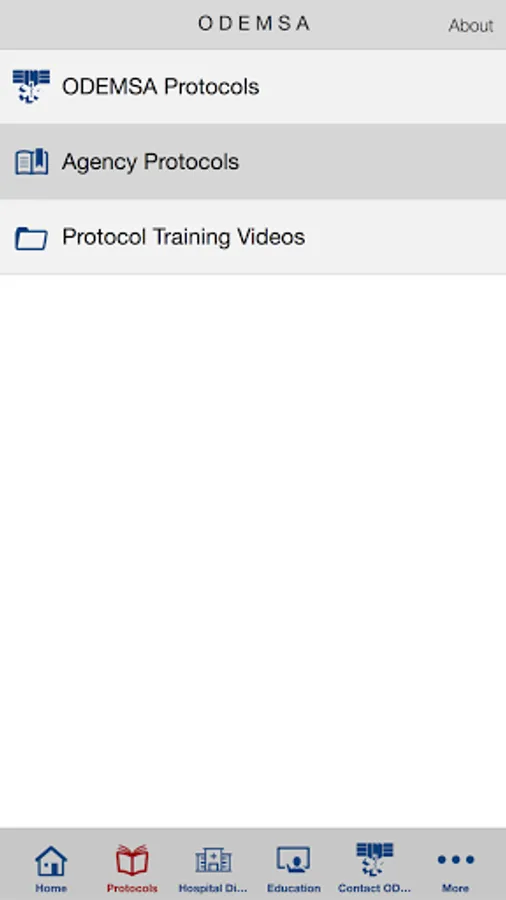The image size is (506, 900).
Task: Open Protocol Training Videos entry
Action: [x=253, y=236]
